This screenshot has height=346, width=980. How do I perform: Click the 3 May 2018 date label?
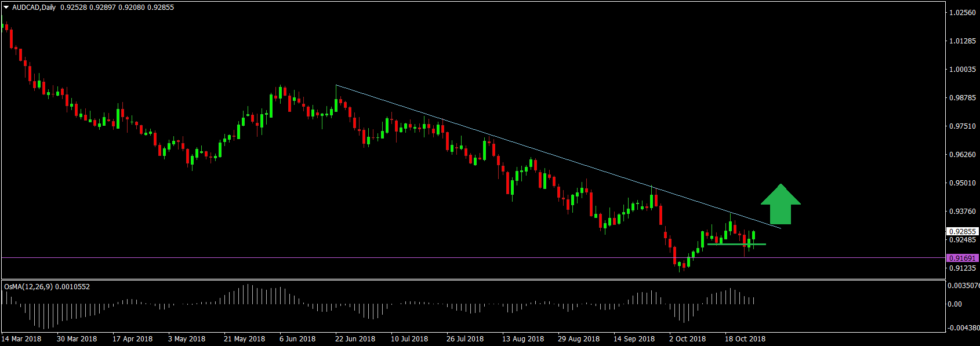pos(187,339)
